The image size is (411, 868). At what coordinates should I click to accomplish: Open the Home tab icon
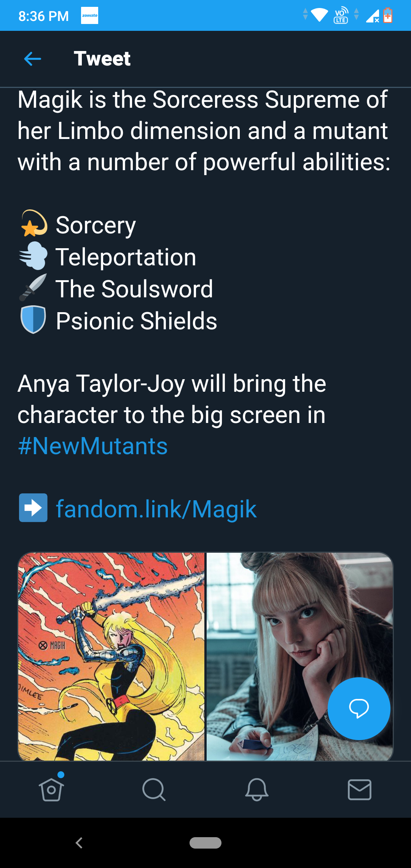(x=51, y=789)
